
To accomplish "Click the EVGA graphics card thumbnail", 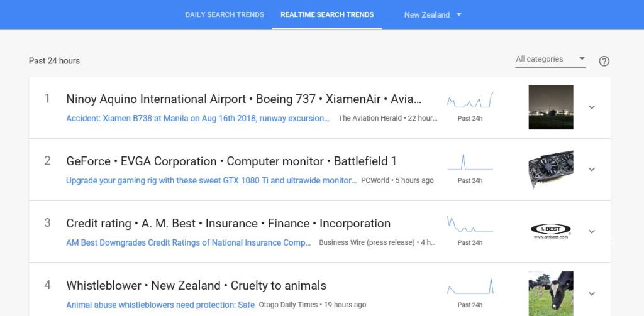I will click(x=550, y=170).
